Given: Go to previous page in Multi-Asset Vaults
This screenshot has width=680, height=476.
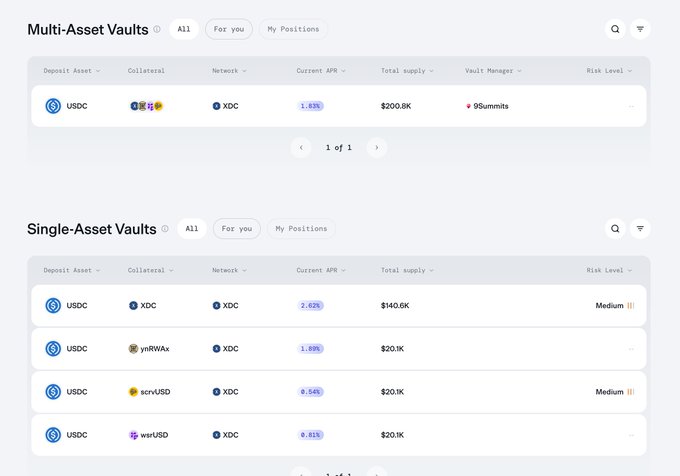Looking at the screenshot, I should coord(301,147).
